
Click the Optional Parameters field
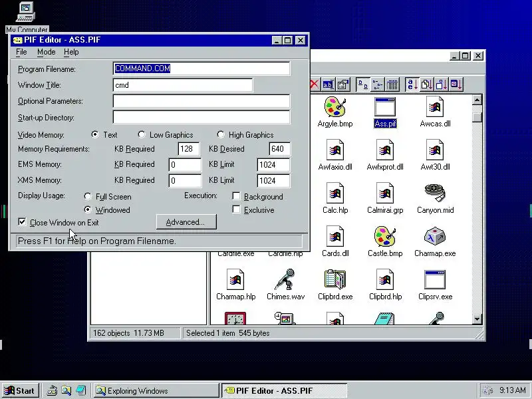pyautogui.click(x=201, y=101)
